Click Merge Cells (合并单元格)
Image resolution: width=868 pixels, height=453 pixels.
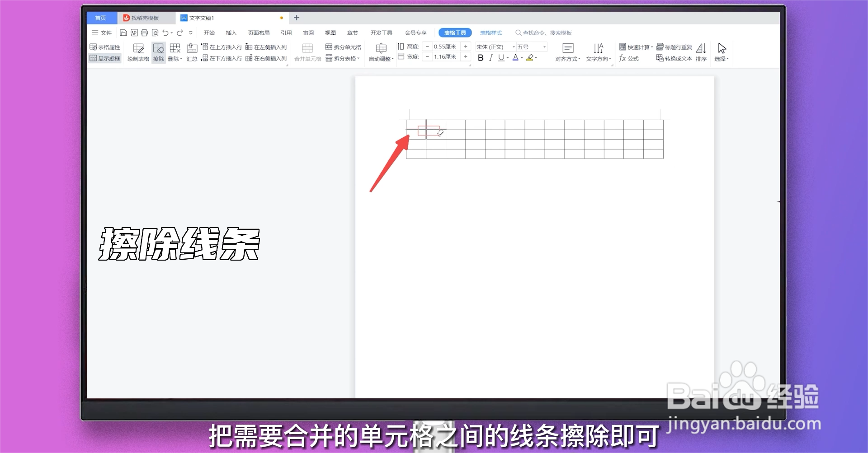[x=307, y=52]
